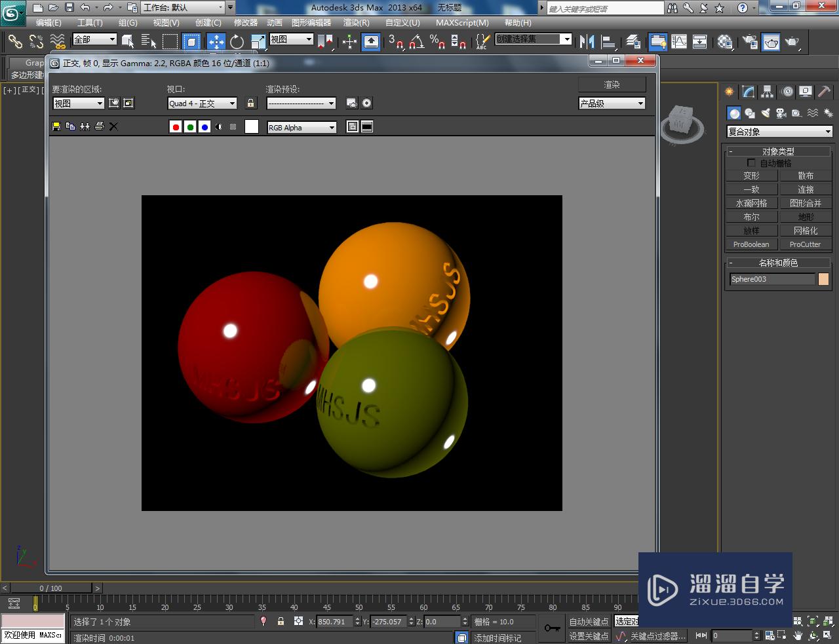The image size is (839, 644).
Task: Activate Select Object tool
Action: [128, 41]
